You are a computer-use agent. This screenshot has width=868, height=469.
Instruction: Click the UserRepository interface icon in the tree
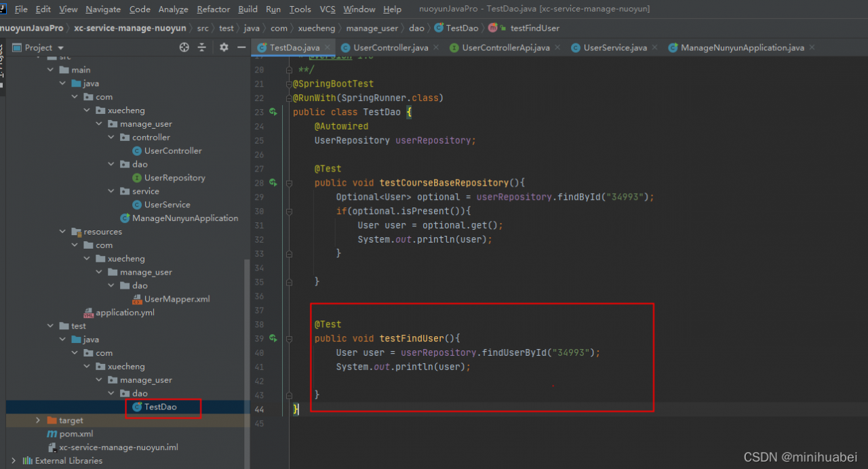click(137, 178)
